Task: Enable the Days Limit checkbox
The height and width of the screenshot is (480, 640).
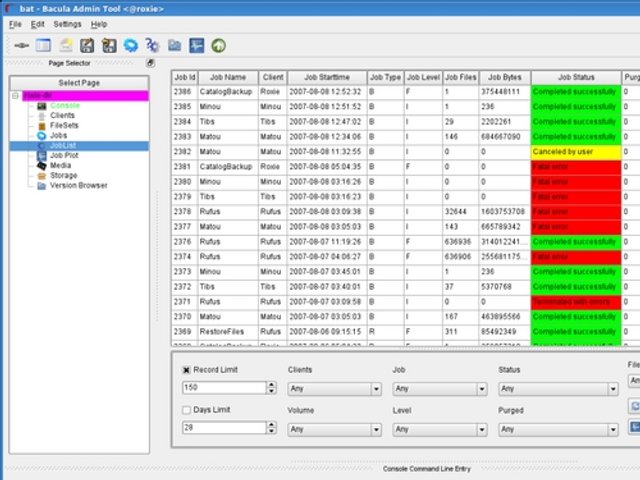Action: [186, 410]
